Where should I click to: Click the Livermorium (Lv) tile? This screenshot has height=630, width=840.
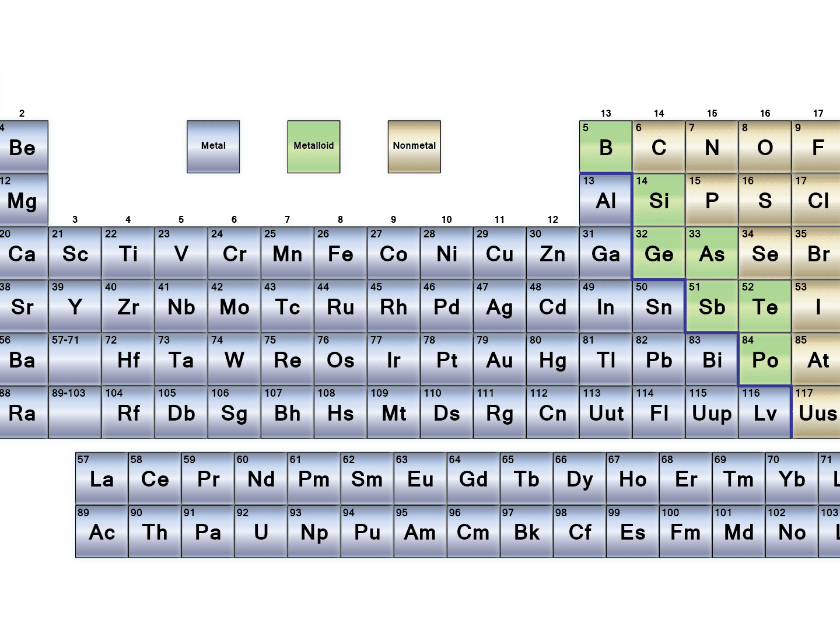coord(765,412)
